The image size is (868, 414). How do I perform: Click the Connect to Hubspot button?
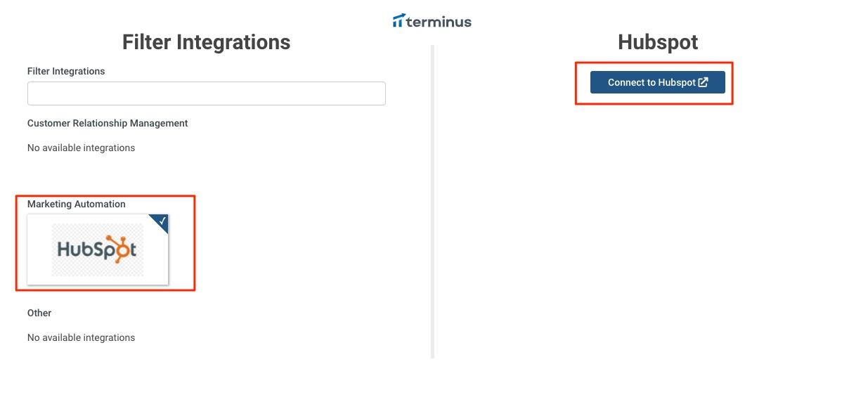657,82
